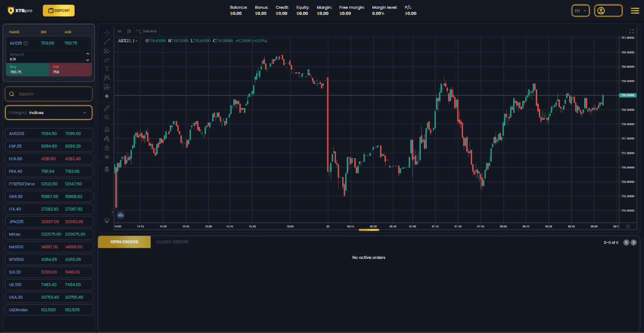Open the hamburger main menu
This screenshot has width=644, height=333.
[635, 11]
